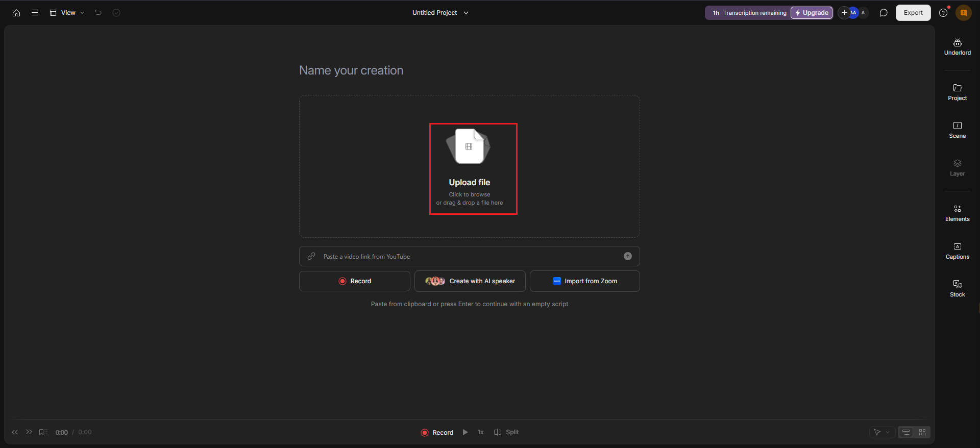980x448 pixels.
Task: Click the Name your creation title field
Action: (351, 70)
